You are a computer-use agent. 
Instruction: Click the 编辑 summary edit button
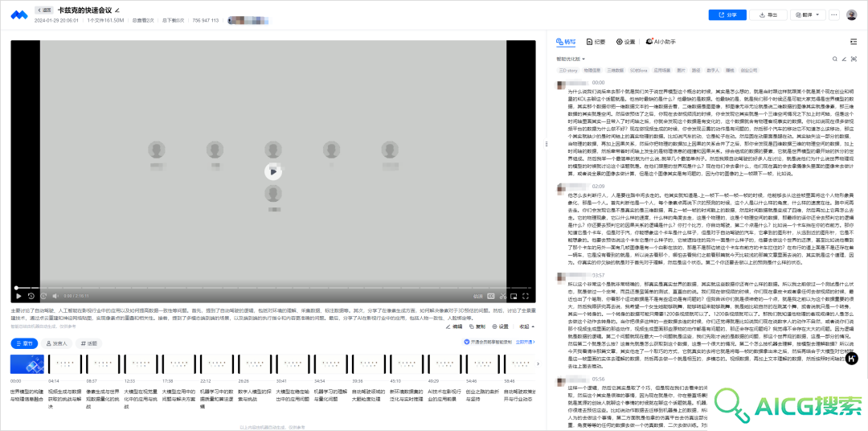454,326
